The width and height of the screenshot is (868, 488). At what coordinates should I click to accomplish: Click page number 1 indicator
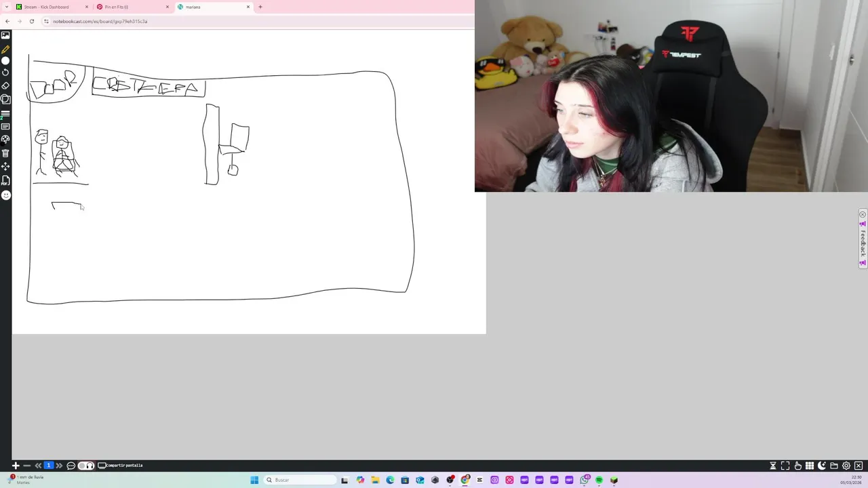tap(49, 466)
